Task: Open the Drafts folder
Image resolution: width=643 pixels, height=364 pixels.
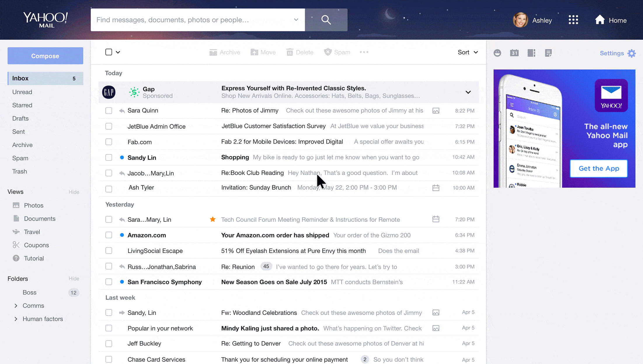Action: point(20,118)
